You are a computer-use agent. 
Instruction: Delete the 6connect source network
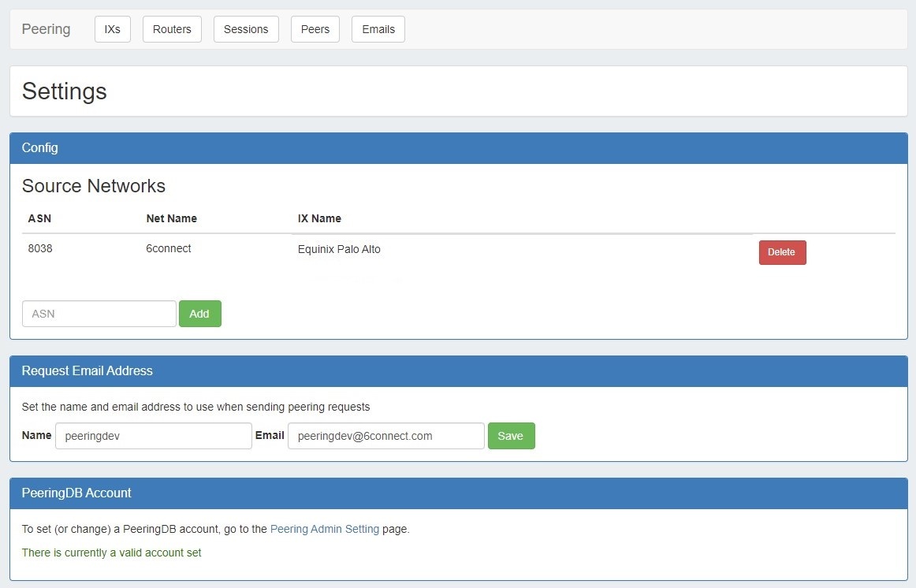pyautogui.click(x=782, y=252)
